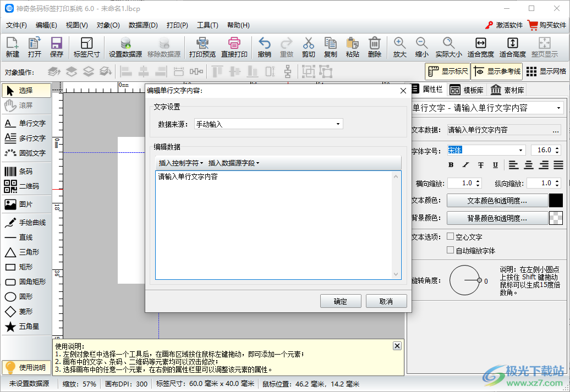Select the 多行文字 tool
Viewport: 570px width, 392px height.
pos(26,138)
